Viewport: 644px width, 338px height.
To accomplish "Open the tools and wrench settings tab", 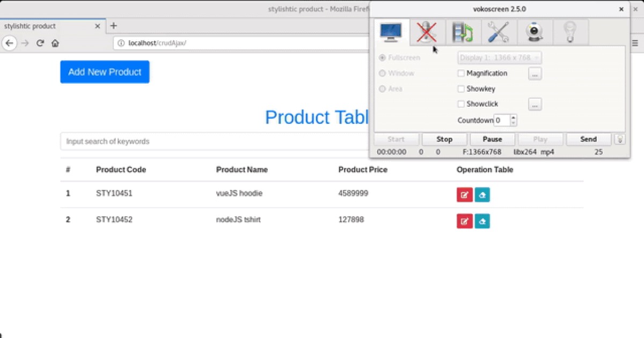I will 499,32.
